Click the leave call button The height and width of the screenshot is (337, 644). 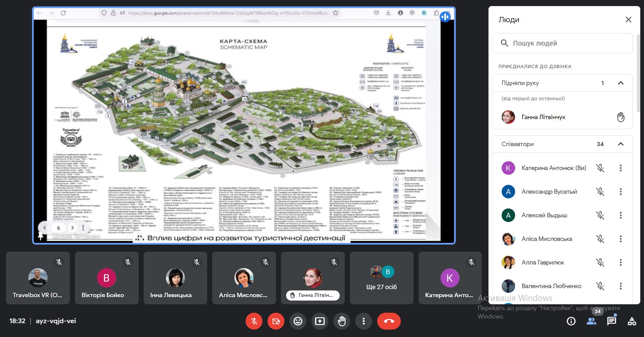click(389, 321)
